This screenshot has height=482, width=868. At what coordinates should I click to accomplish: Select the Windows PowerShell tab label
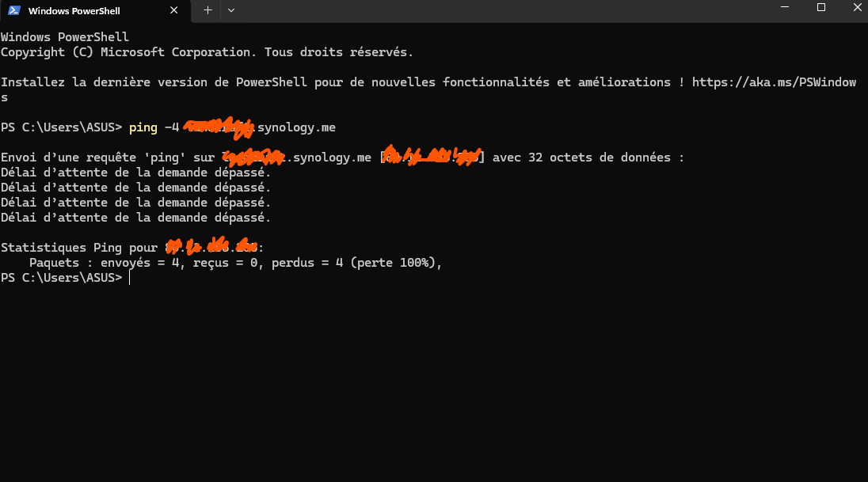click(x=74, y=11)
